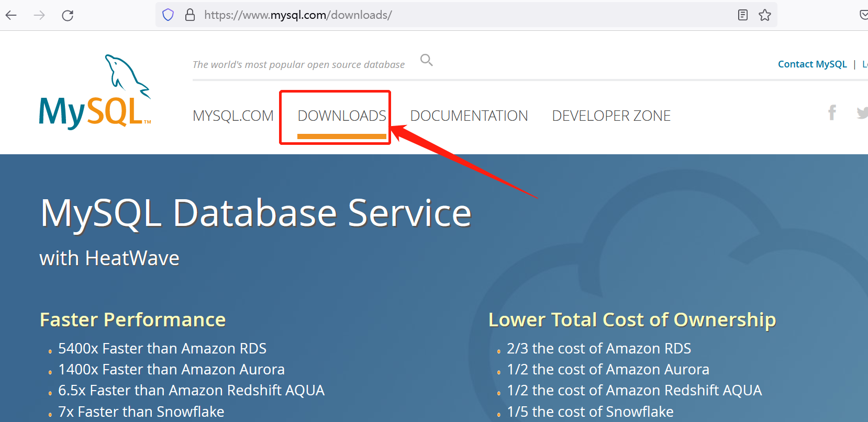Open site search with the magnifier icon
Viewport: 868px width, 422px height.
tap(427, 60)
